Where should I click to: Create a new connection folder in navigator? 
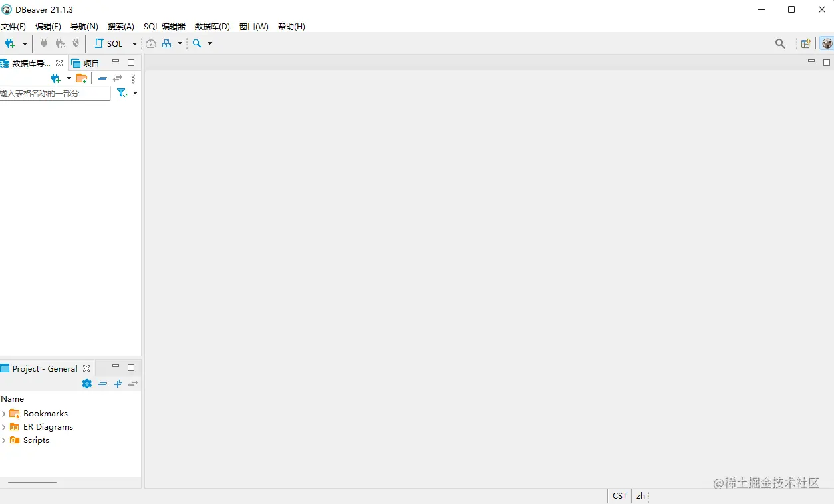click(x=82, y=78)
